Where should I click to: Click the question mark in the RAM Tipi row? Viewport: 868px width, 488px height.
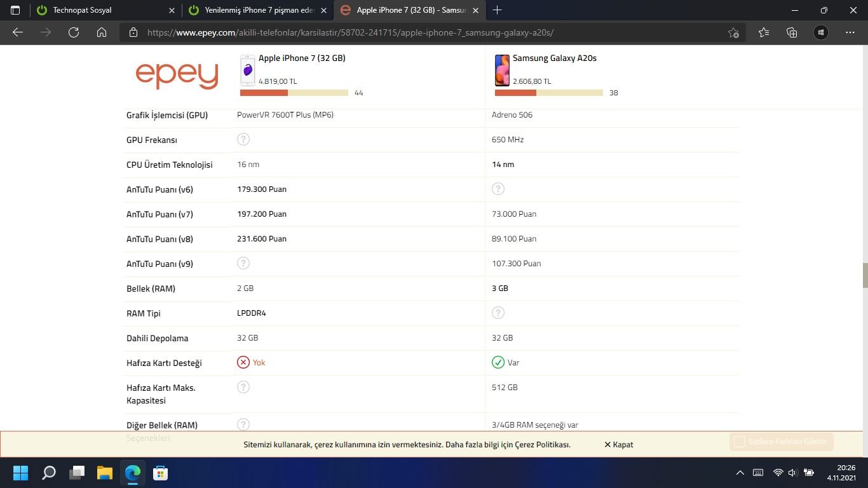(x=498, y=313)
